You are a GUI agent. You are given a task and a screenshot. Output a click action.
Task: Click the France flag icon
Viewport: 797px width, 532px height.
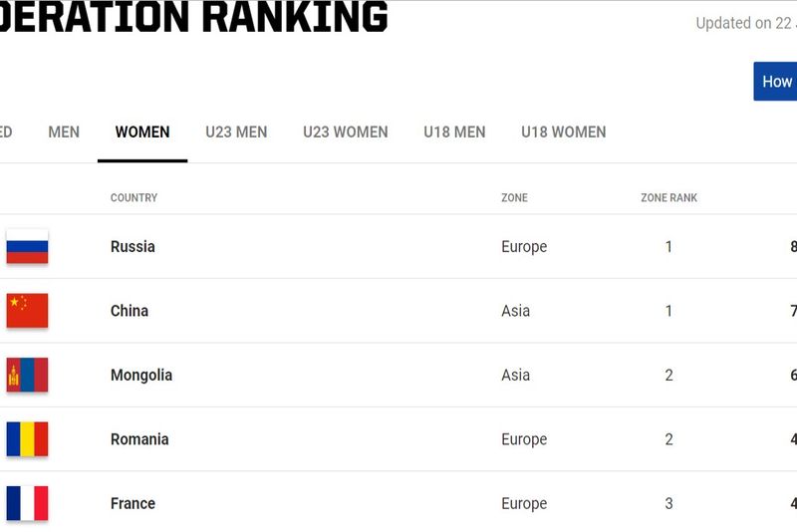click(x=27, y=503)
